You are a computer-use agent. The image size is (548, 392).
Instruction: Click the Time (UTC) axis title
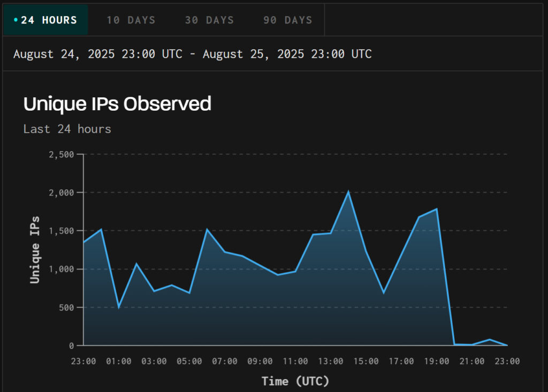(295, 381)
